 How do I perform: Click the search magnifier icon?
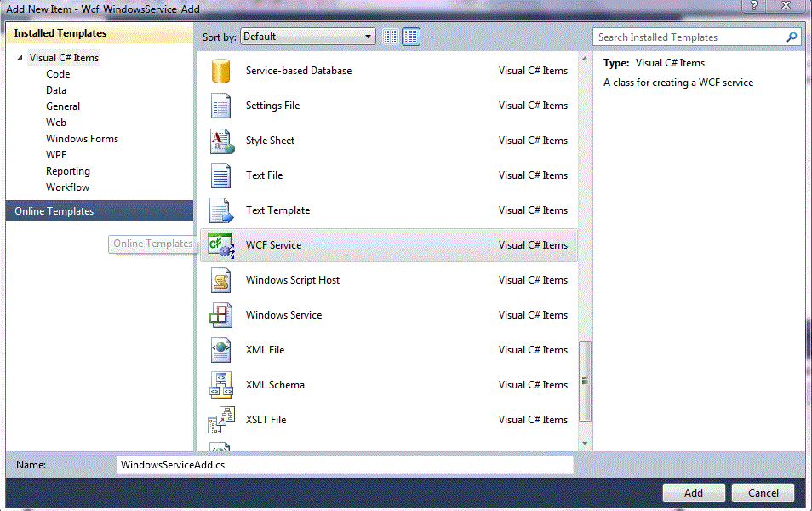[792, 37]
